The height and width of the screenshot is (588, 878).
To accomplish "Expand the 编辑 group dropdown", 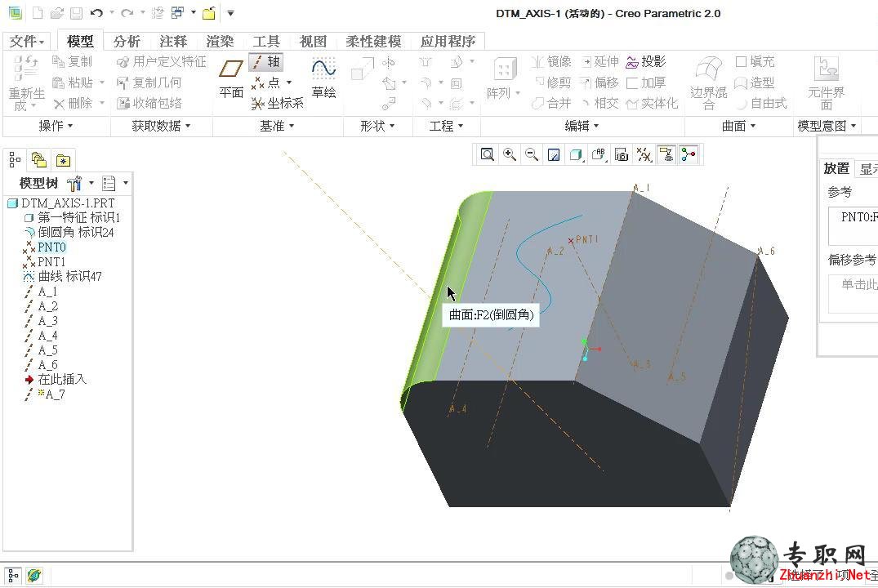I will pos(582,126).
